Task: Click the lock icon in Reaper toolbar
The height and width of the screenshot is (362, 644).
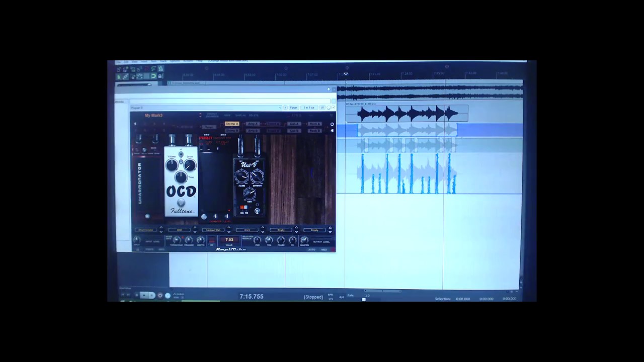Action: (x=160, y=76)
